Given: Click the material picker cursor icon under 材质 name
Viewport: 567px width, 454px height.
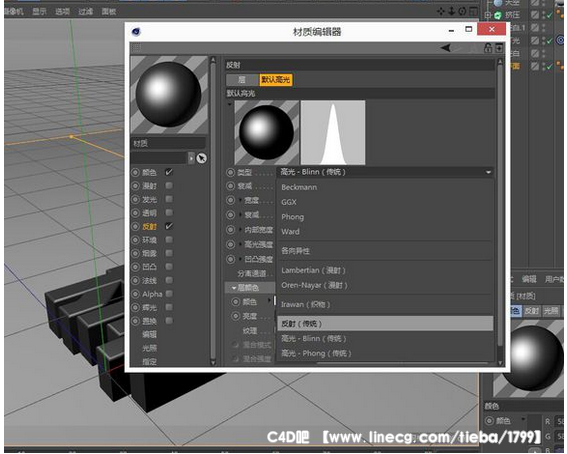Looking at the screenshot, I should point(201,158).
